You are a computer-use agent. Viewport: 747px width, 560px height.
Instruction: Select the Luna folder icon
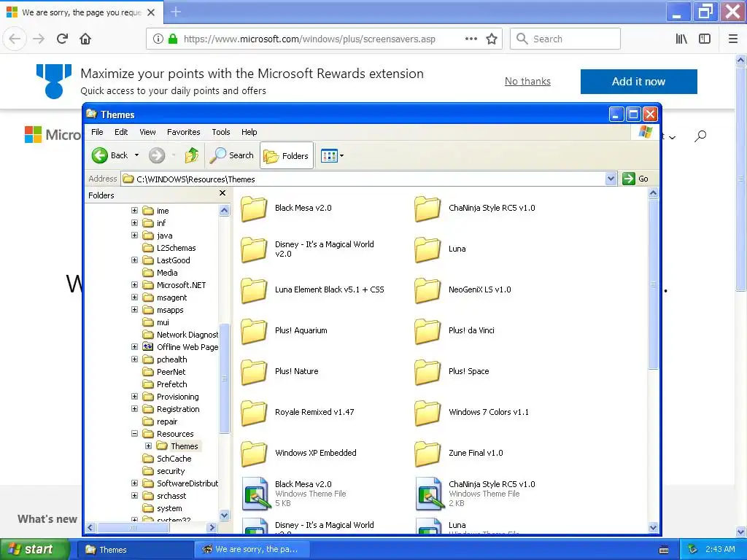click(427, 249)
